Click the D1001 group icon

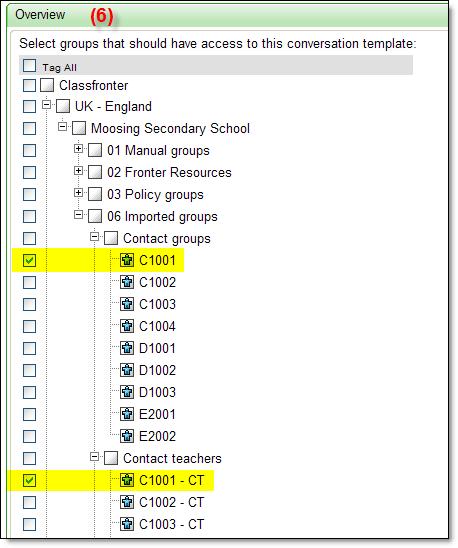click(x=127, y=348)
